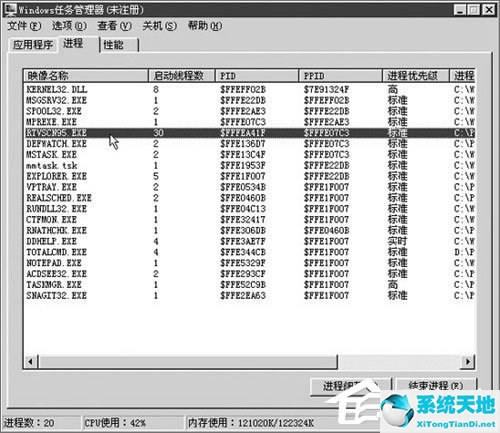
Task: Select the MPREXE.EXE process
Action: 249,122
